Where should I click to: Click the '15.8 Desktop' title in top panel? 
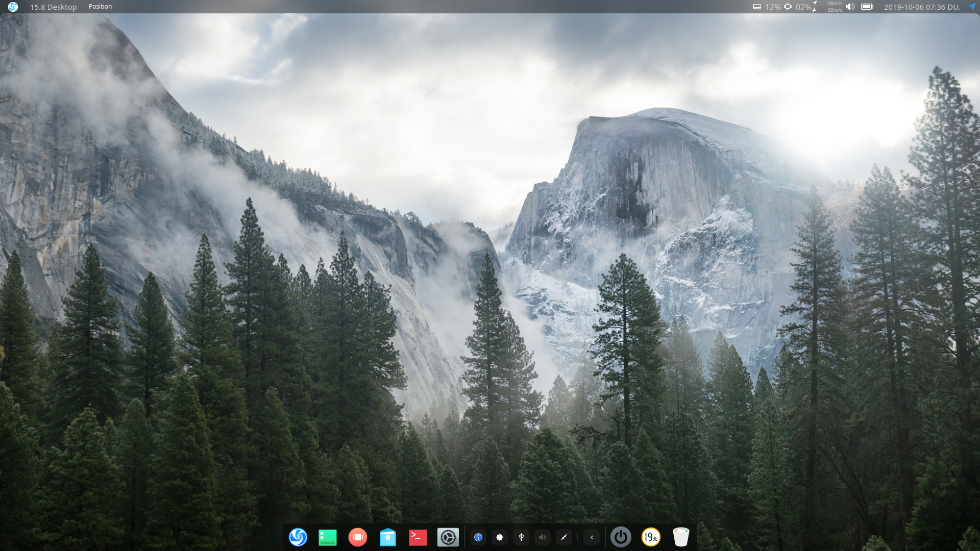[x=54, y=7]
